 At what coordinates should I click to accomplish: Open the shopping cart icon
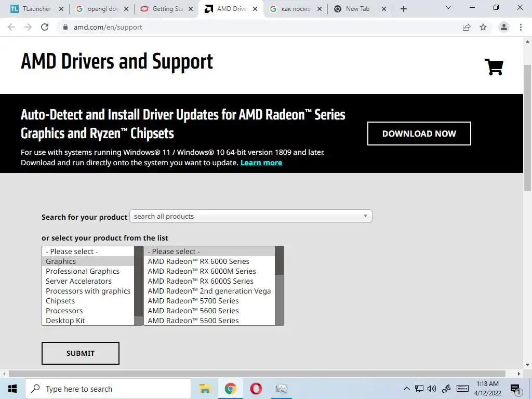coord(494,67)
